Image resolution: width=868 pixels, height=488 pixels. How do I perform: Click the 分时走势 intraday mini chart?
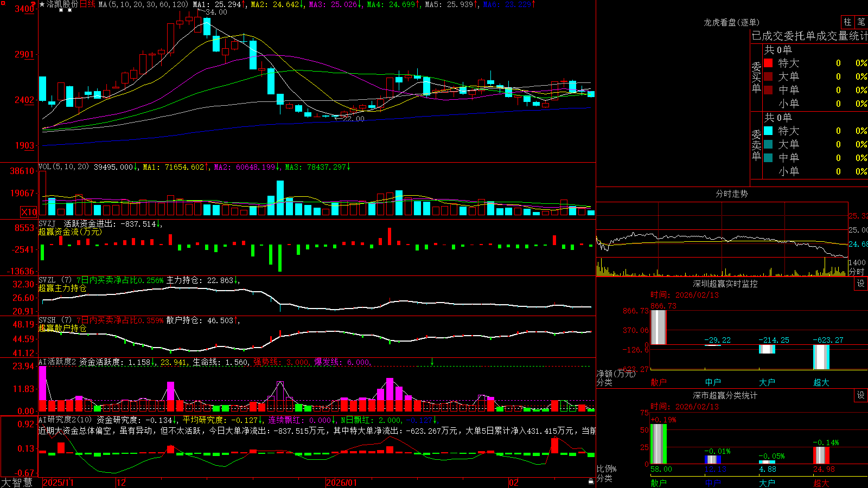[x=722, y=239]
